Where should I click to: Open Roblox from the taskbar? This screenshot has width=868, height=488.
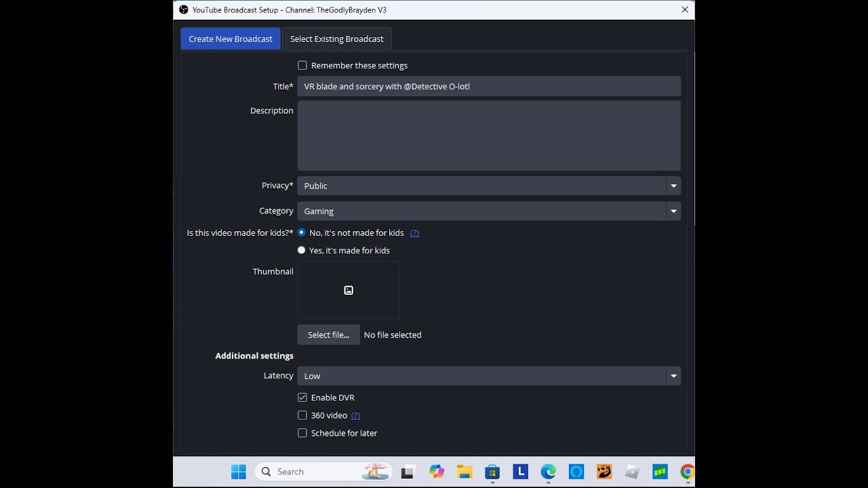tap(632, 472)
